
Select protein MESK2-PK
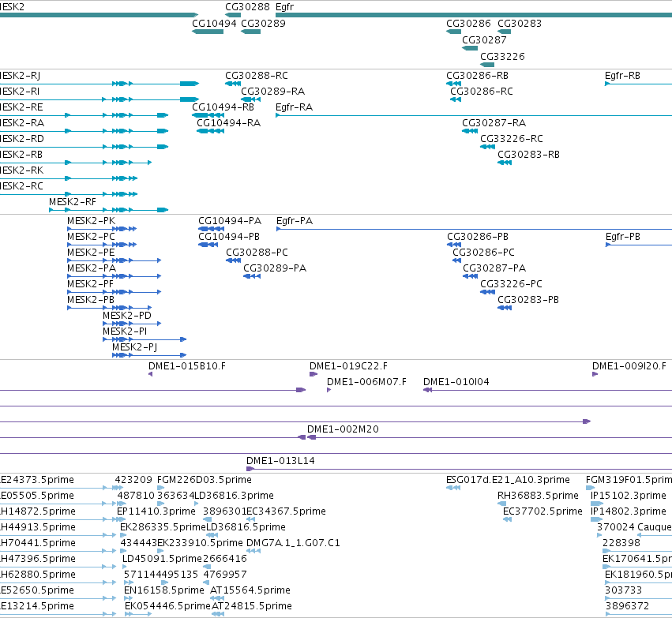tap(91, 220)
